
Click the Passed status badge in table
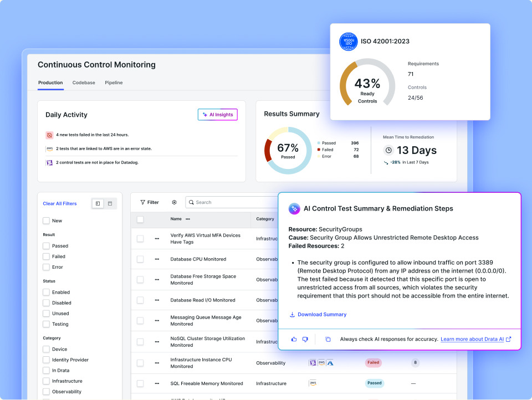375,383
